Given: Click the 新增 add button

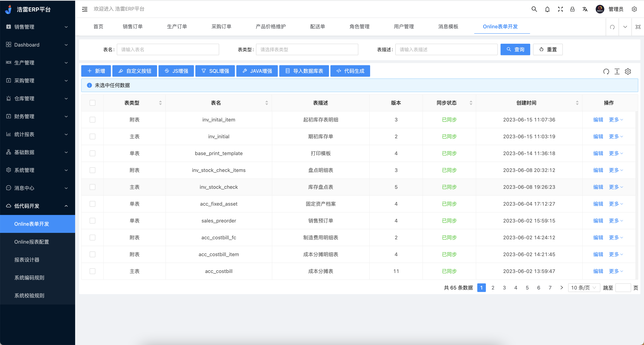Looking at the screenshot, I should pos(96,71).
